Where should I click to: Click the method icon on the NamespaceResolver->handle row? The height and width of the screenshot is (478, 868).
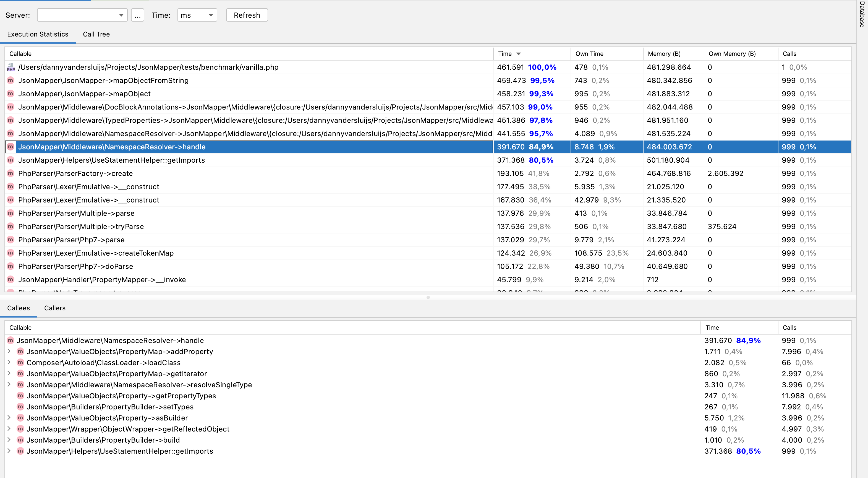11,147
